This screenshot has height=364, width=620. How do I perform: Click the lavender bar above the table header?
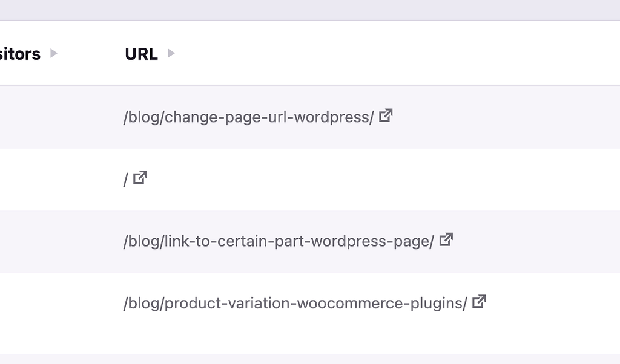310,10
